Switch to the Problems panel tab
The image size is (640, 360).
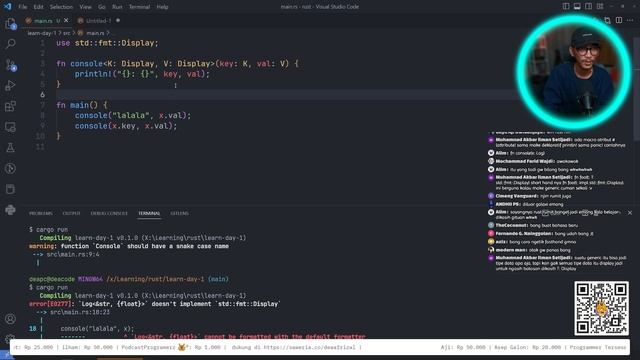(x=41, y=213)
